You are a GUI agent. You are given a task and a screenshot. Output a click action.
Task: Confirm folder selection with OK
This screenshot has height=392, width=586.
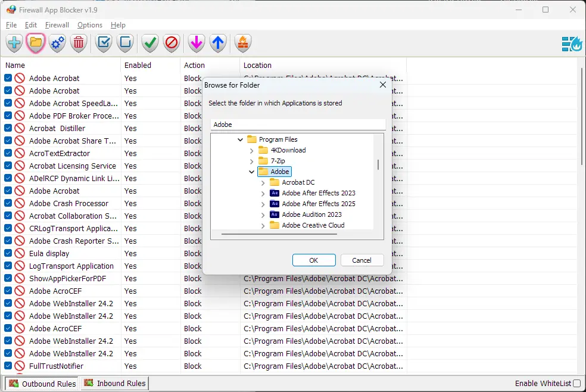(x=314, y=260)
